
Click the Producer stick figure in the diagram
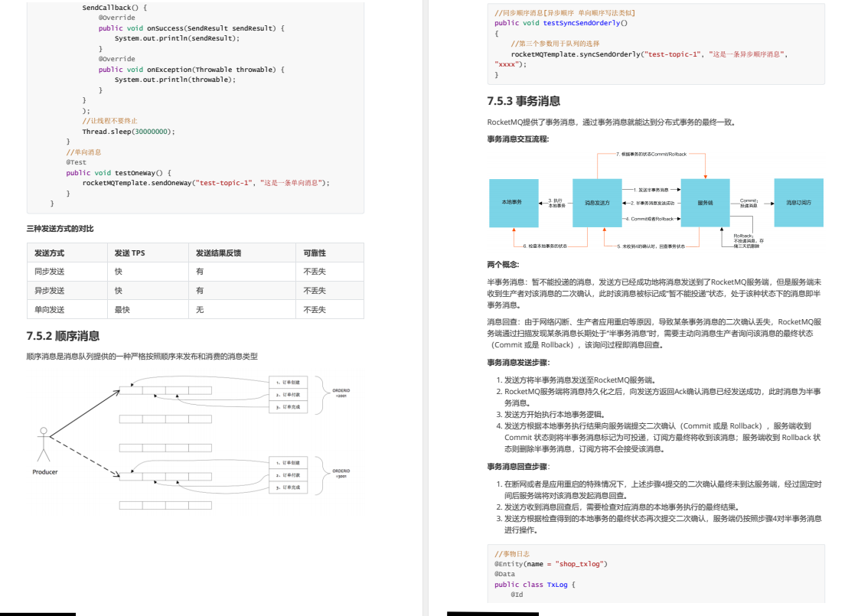pos(44,445)
